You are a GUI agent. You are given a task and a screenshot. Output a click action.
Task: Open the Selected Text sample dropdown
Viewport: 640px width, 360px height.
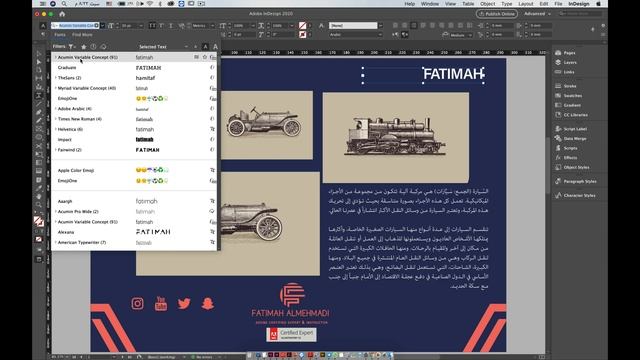point(163,47)
